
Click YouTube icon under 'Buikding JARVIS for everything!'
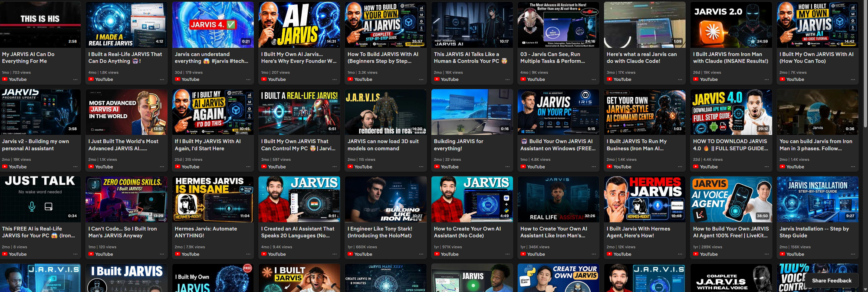click(437, 167)
